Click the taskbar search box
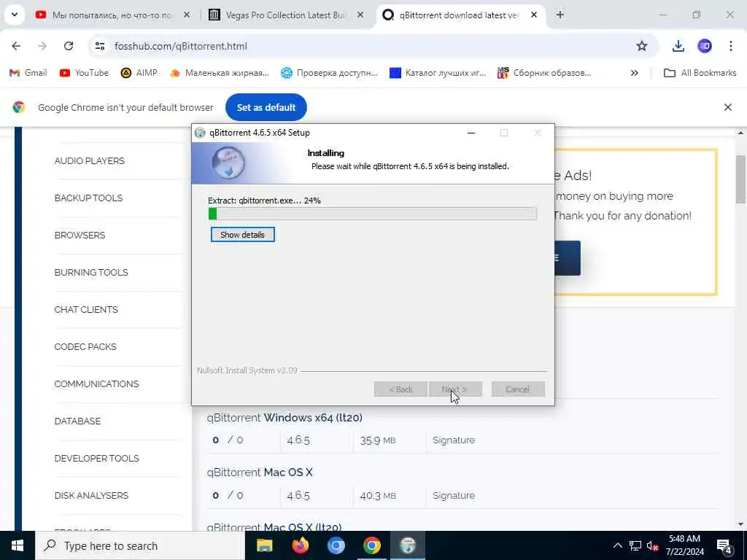Image resolution: width=747 pixels, height=560 pixels. coord(140,545)
